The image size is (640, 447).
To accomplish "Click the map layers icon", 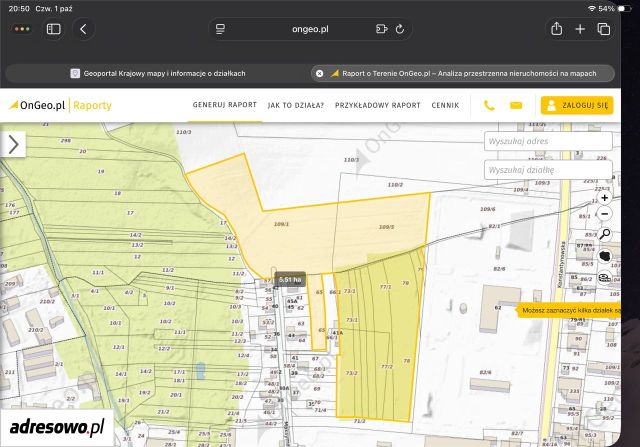I will 604,278.
